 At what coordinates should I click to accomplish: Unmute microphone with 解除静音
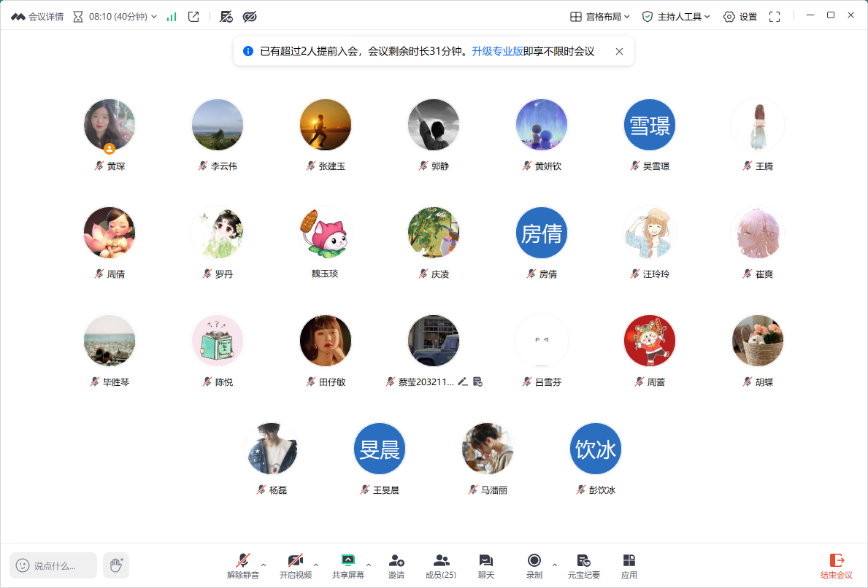click(x=242, y=565)
